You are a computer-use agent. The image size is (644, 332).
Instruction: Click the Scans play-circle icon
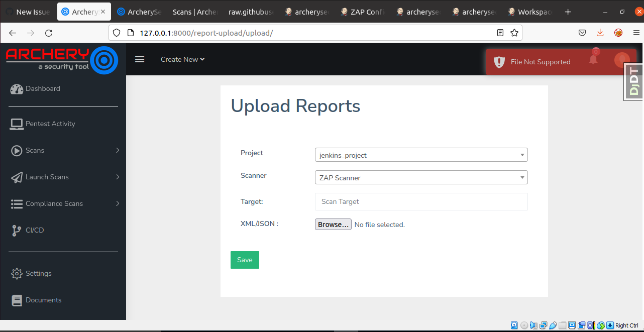tap(17, 150)
